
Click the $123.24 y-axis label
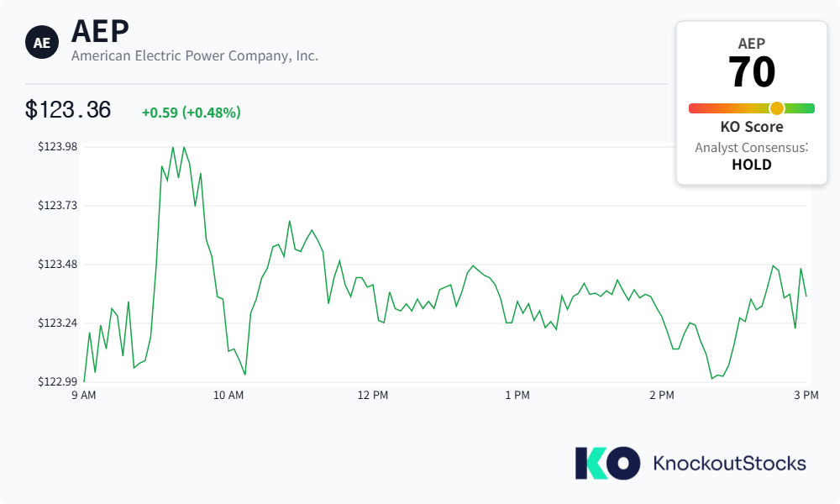coord(57,323)
